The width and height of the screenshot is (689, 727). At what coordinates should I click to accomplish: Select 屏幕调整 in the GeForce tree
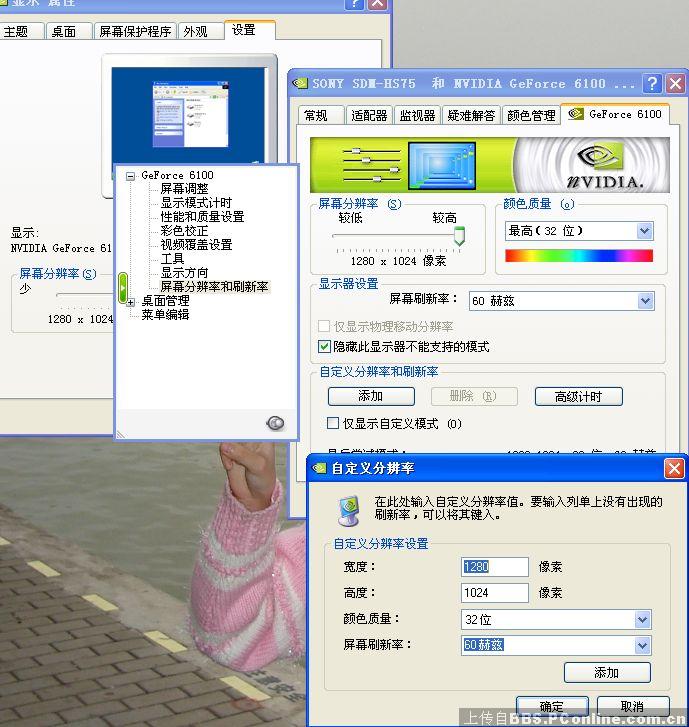[x=185, y=189]
